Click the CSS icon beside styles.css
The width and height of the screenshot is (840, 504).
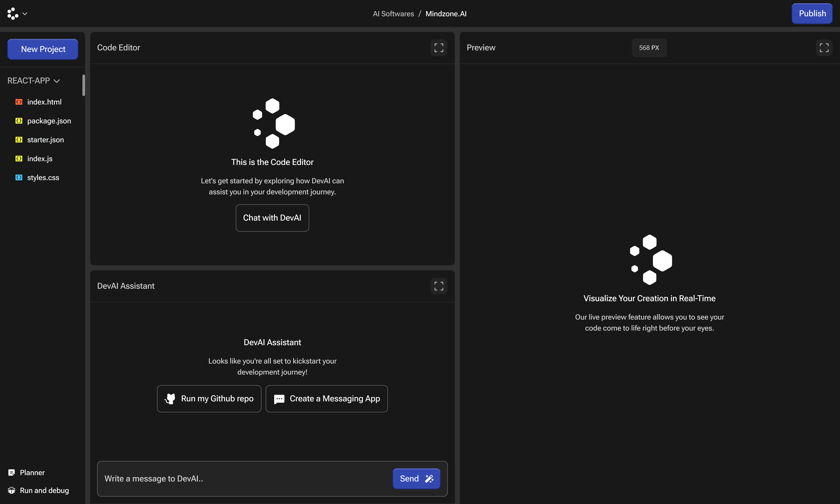coord(19,178)
